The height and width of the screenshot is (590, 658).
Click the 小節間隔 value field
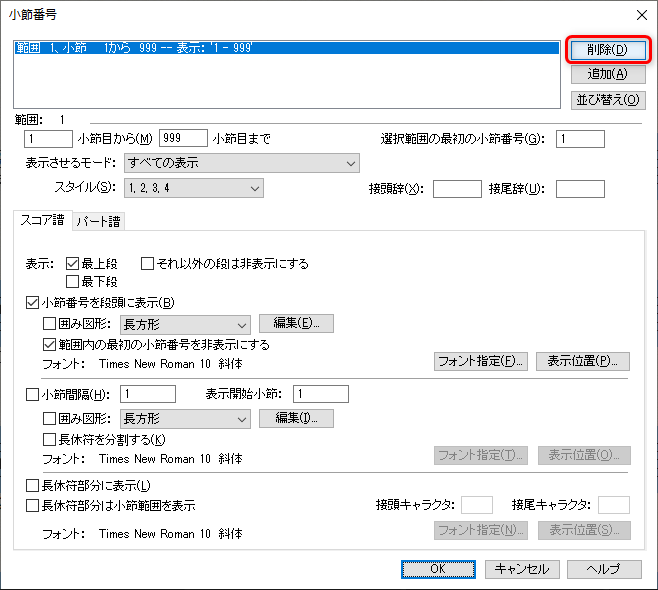pyautogui.click(x=148, y=394)
